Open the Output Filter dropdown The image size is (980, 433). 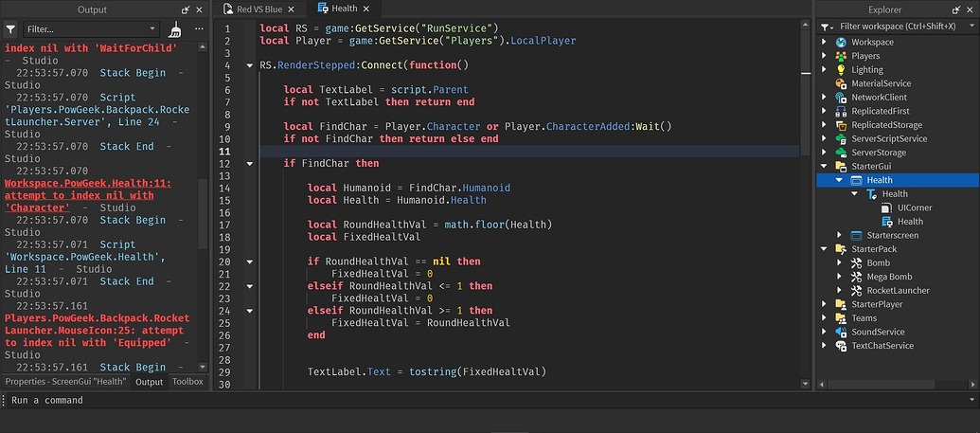(152, 28)
